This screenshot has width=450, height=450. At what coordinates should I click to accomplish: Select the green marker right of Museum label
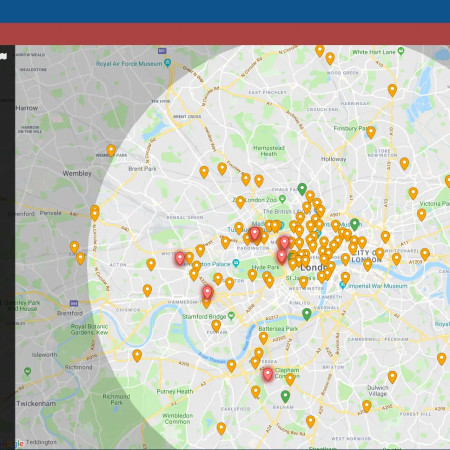pyautogui.click(x=355, y=224)
